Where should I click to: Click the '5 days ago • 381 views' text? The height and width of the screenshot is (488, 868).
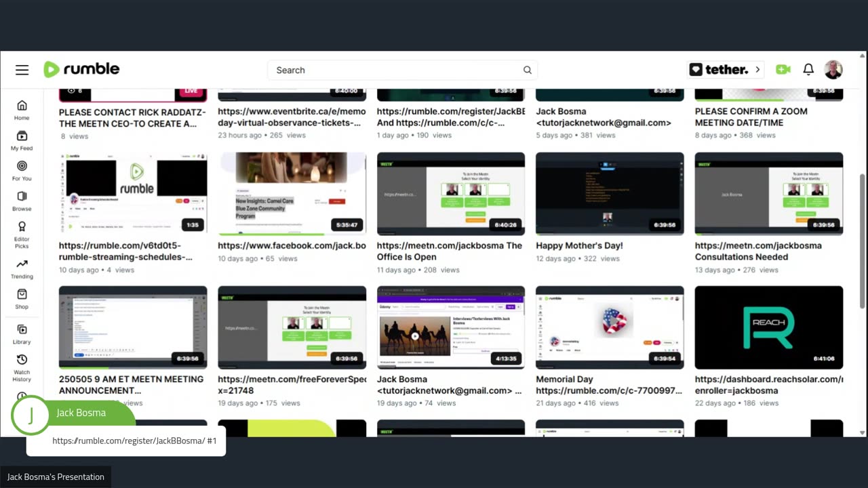click(575, 135)
